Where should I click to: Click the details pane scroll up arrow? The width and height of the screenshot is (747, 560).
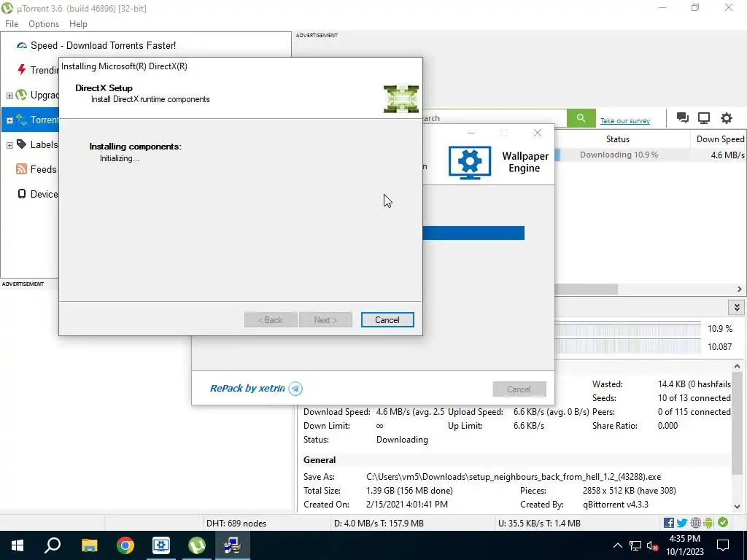[x=737, y=366]
